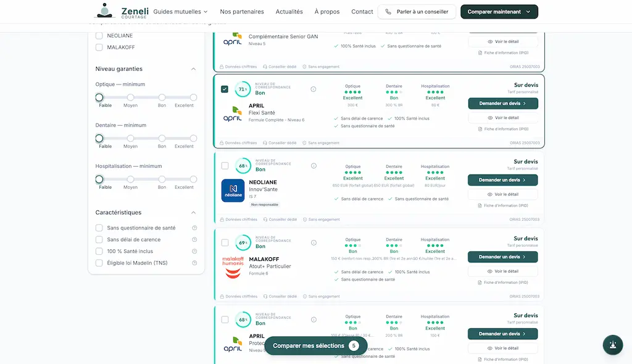Click help icon for Sans délai de carence
632x364 pixels.
point(194,239)
